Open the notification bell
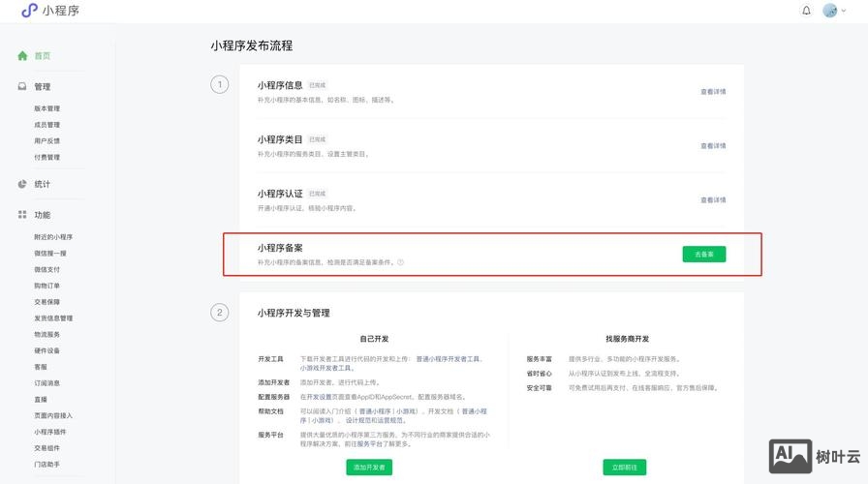The height and width of the screenshot is (484, 868). click(x=806, y=10)
